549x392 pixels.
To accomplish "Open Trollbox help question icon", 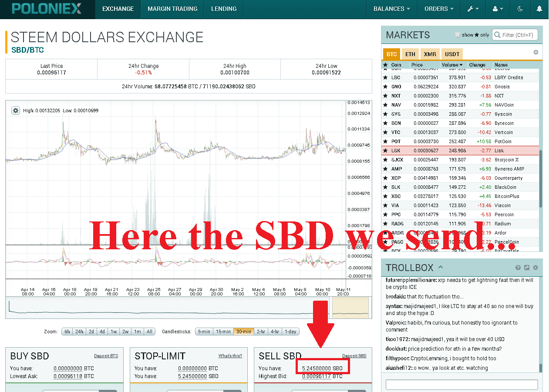I will point(518,268).
